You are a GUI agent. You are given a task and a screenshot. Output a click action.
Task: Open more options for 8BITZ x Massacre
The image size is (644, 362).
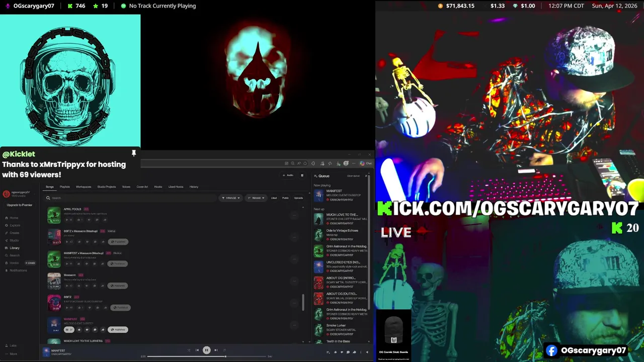click(294, 237)
